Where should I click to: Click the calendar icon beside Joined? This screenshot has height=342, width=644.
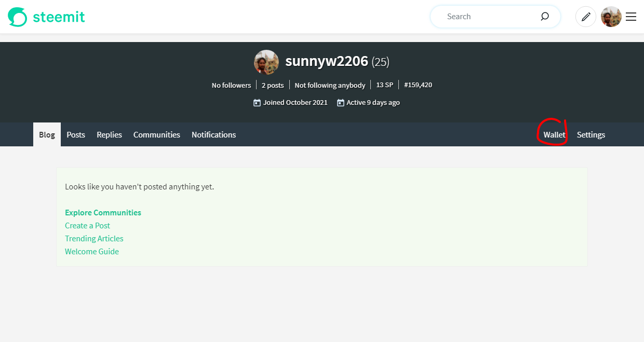[x=257, y=103]
